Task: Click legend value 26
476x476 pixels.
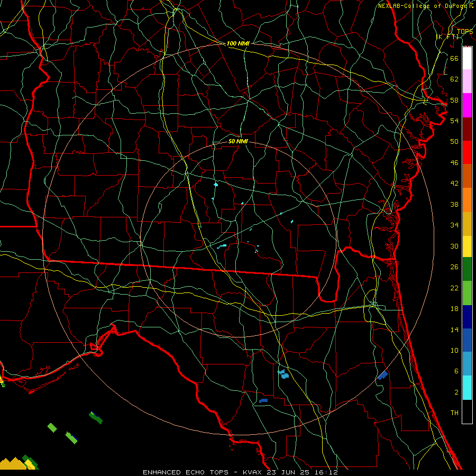Action: click(454, 267)
